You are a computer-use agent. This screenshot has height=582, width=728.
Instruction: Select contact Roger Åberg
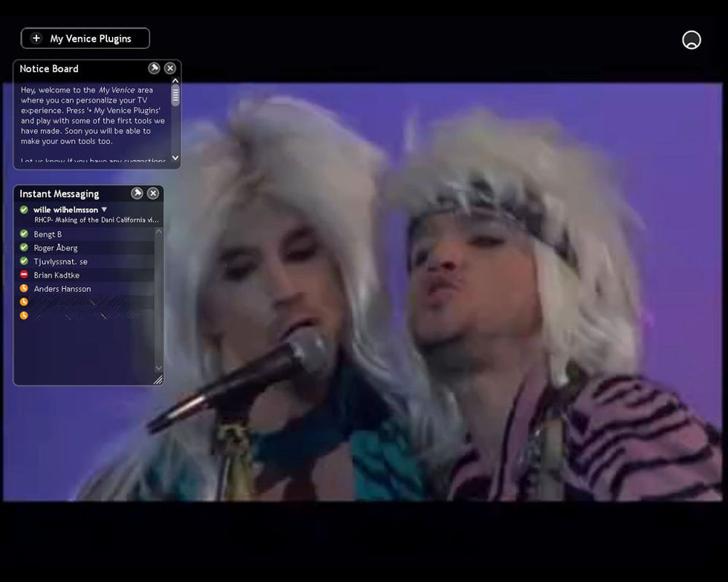coord(87,248)
